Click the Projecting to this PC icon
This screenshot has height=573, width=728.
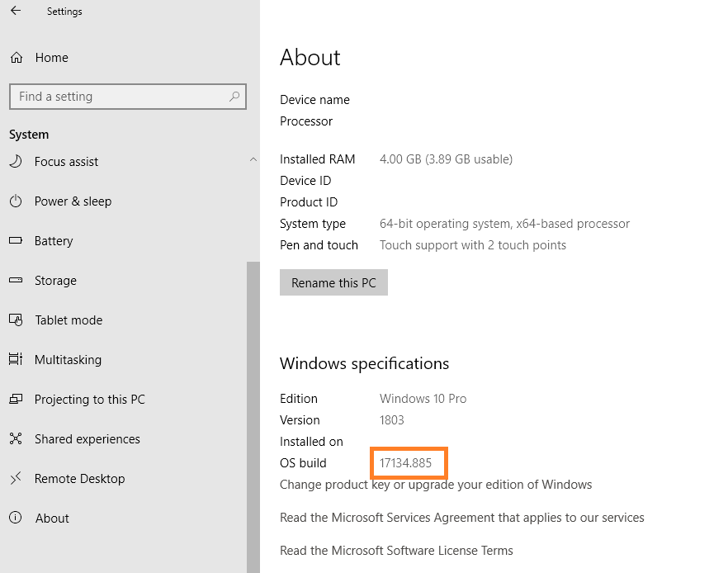tap(16, 400)
